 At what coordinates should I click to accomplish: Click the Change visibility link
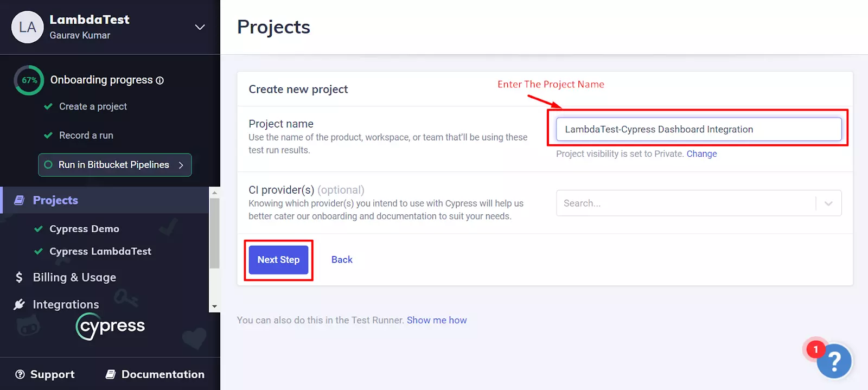tap(701, 154)
